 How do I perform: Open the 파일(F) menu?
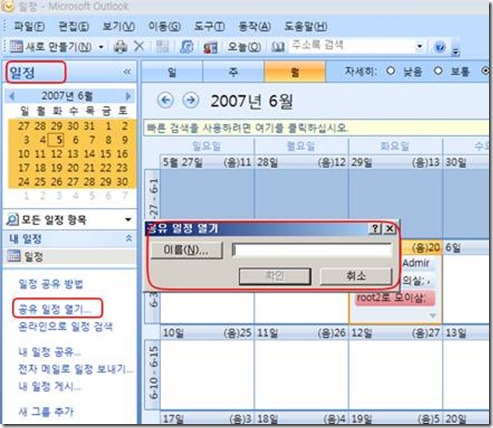[x=29, y=27]
